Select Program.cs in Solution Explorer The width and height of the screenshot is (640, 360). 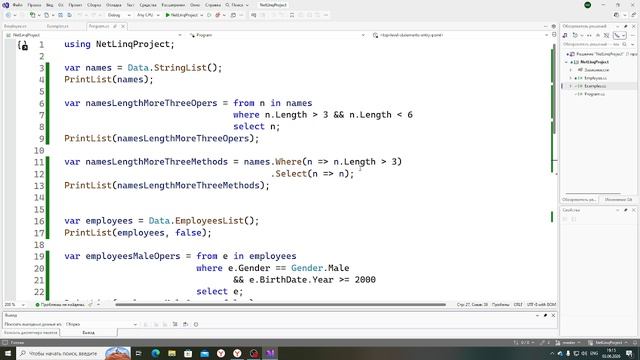click(x=594, y=94)
